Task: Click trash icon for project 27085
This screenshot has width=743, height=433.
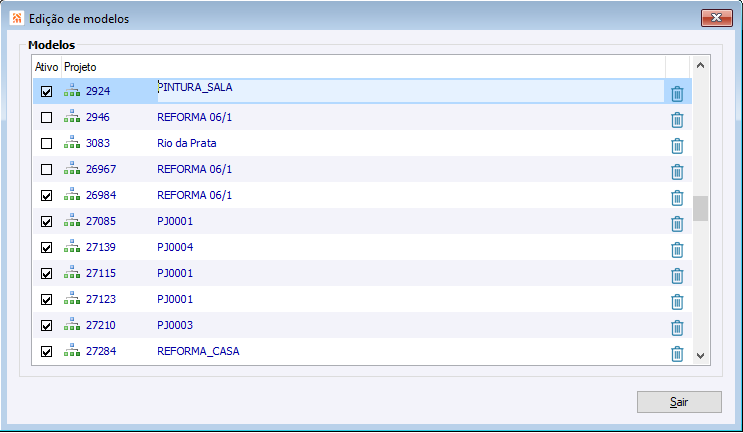Action: click(677, 224)
